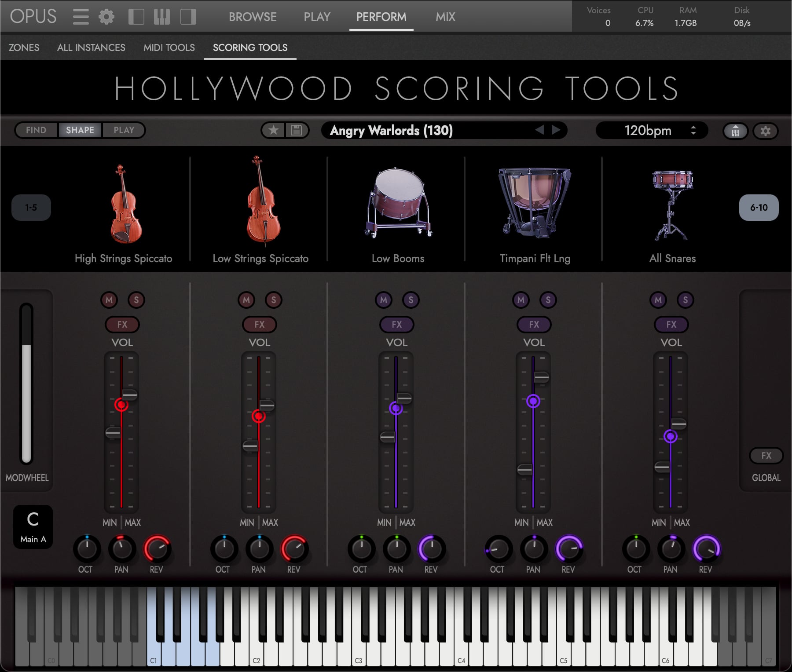Solo the Low Booms channel
The height and width of the screenshot is (672, 792).
click(x=411, y=300)
